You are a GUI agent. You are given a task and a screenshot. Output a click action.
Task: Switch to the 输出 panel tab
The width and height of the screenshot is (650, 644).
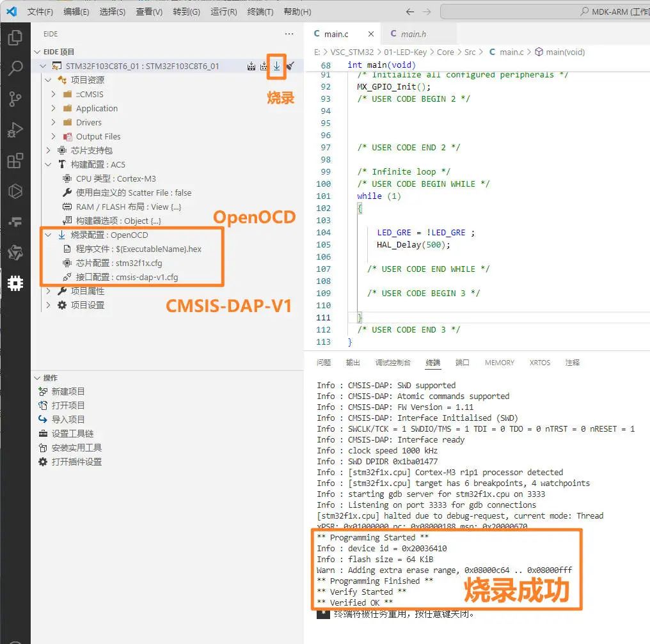pyautogui.click(x=353, y=363)
